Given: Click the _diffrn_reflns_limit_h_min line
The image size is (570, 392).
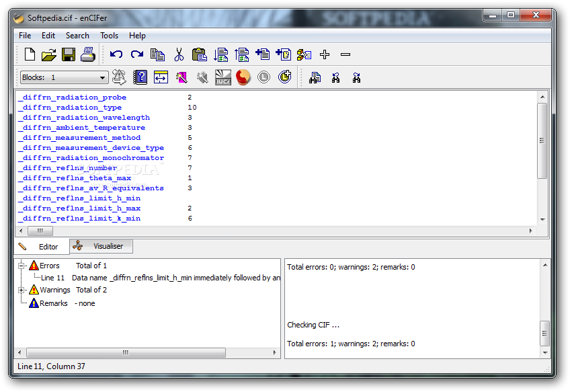Looking at the screenshot, I should (x=79, y=198).
